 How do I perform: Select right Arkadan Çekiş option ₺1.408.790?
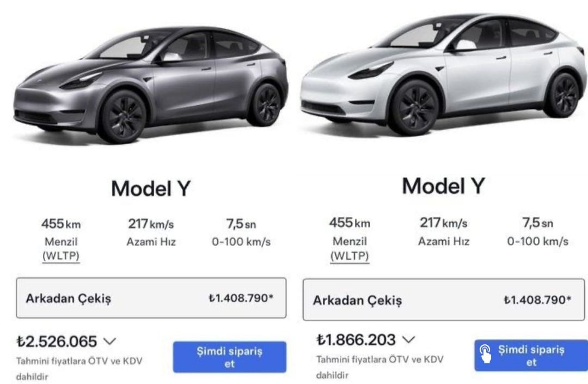click(444, 300)
